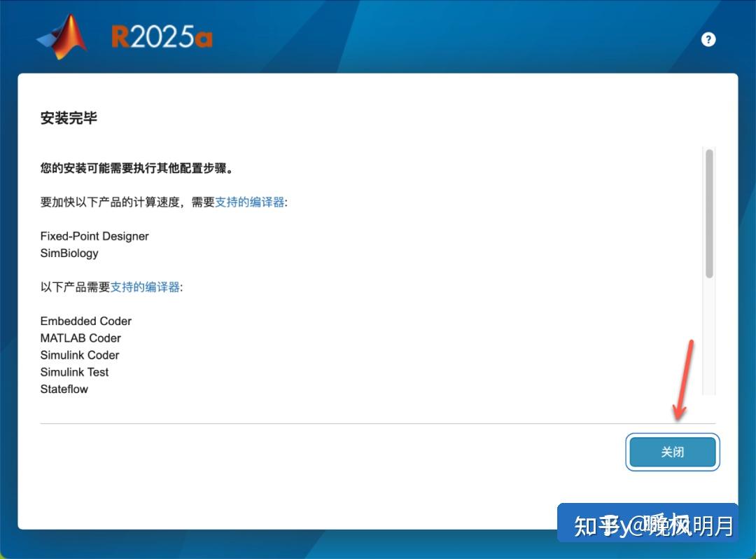Image resolution: width=756 pixels, height=559 pixels.
Task: Click the 安装完毕 heading
Action: (69, 118)
